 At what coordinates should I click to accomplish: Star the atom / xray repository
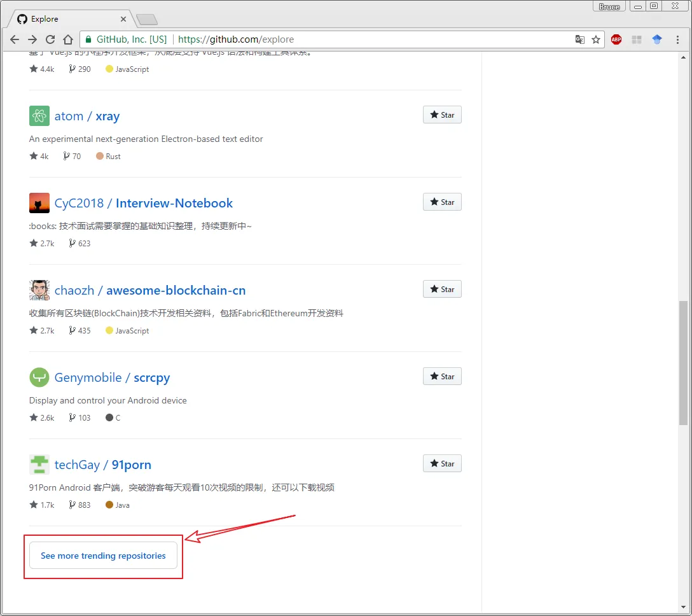pos(442,115)
